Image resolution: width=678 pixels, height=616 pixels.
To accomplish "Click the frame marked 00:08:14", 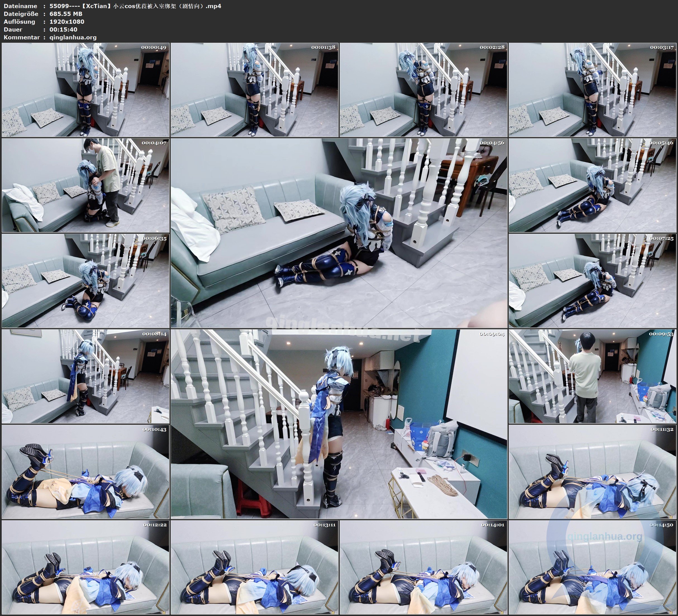I will [85, 376].
